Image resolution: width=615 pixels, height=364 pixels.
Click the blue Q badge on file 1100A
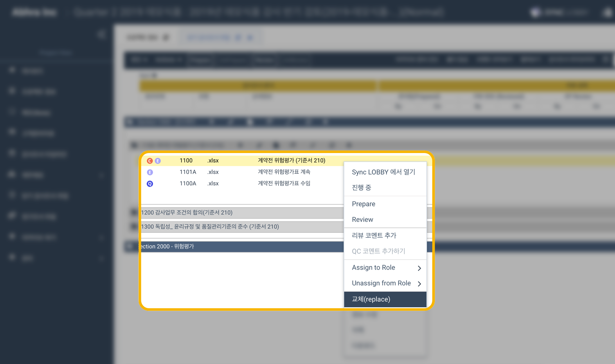click(150, 183)
